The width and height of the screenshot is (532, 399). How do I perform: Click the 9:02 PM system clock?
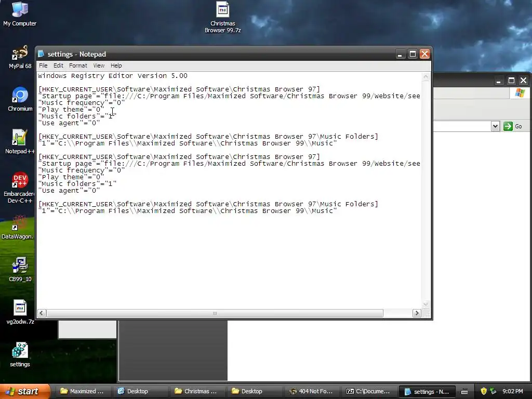pyautogui.click(x=513, y=391)
